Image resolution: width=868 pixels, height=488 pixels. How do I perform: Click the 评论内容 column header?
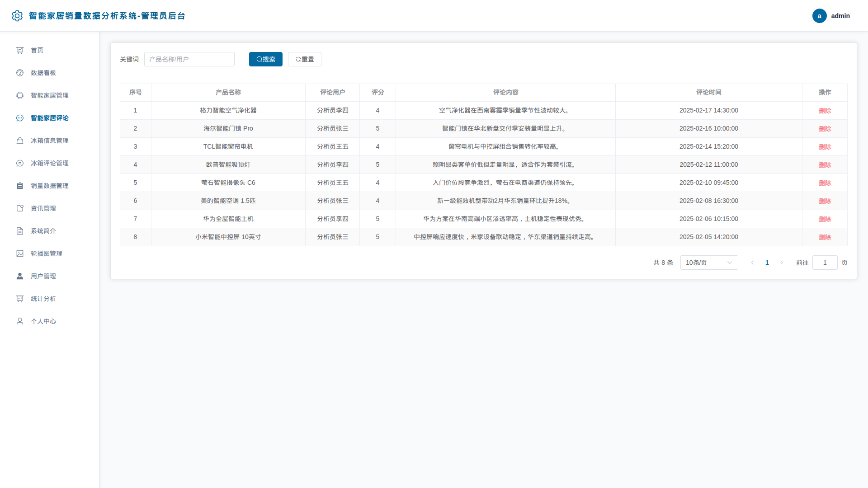pos(505,92)
